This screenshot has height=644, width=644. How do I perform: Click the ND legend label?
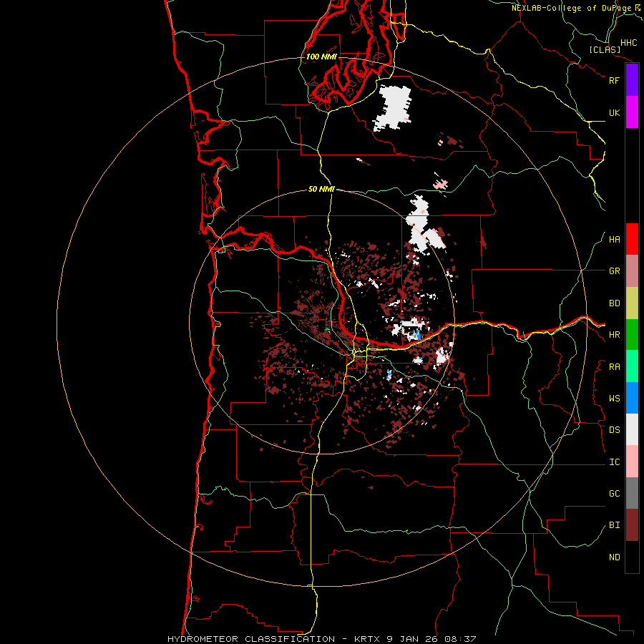(614, 557)
